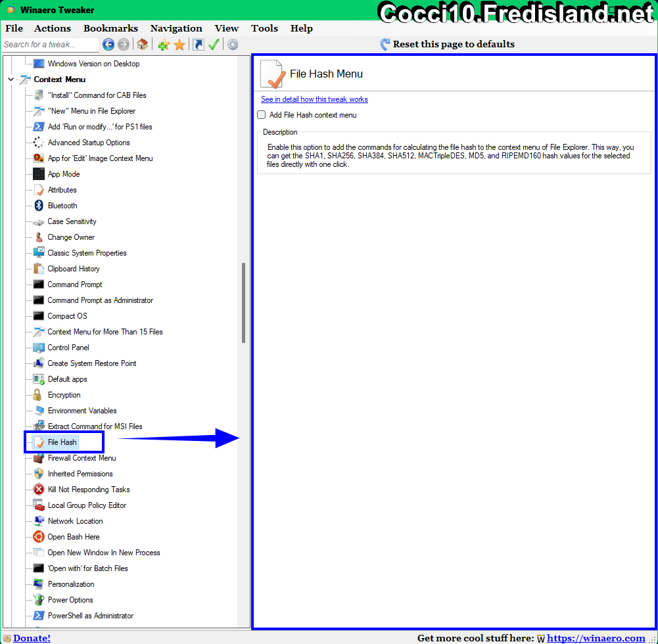658x644 pixels.
Task: Click the Advanced Startup Options spinner icon
Action: tap(39, 143)
